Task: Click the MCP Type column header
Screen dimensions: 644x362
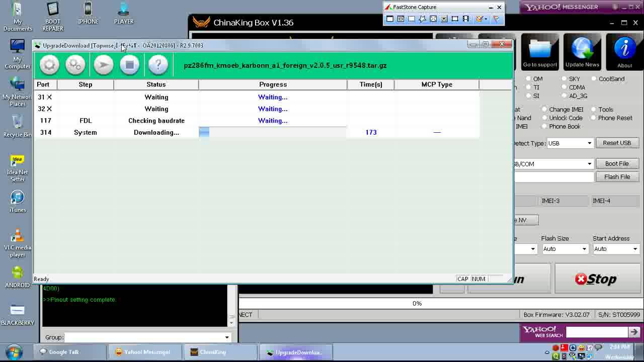Action: click(437, 84)
